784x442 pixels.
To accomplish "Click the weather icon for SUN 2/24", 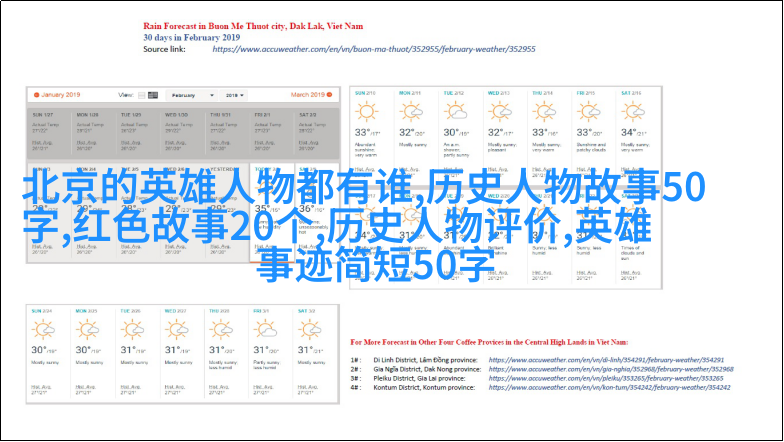I will coord(43,330).
